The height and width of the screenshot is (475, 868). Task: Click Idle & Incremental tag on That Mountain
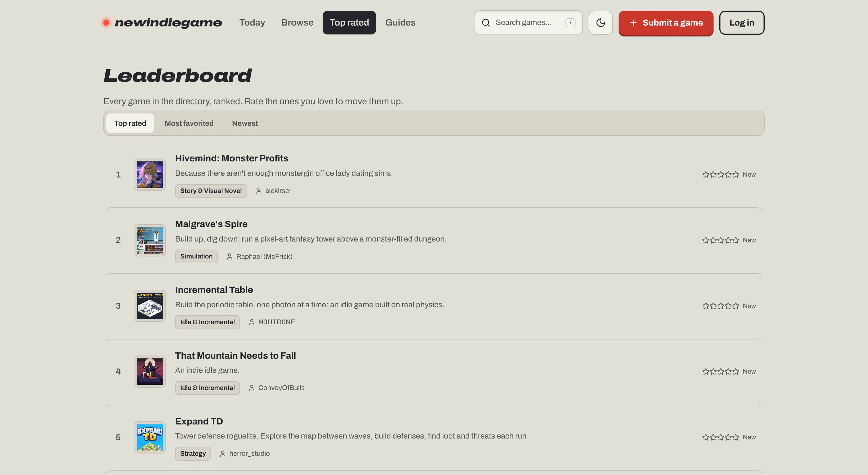click(207, 388)
